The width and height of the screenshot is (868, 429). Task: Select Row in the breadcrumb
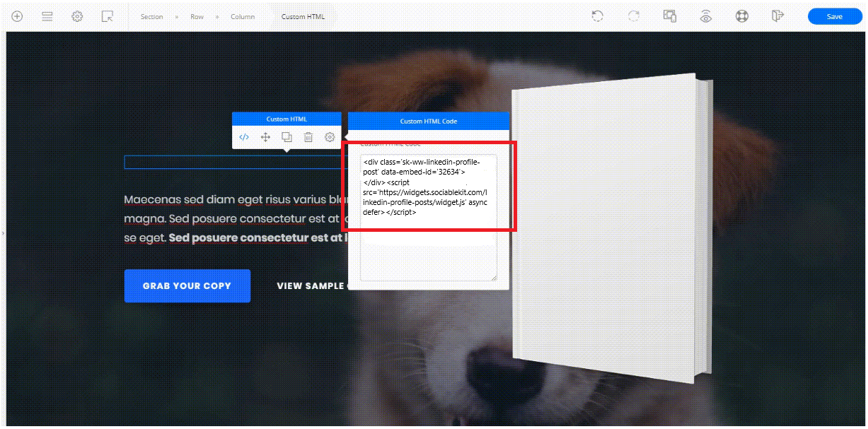pos(197,16)
